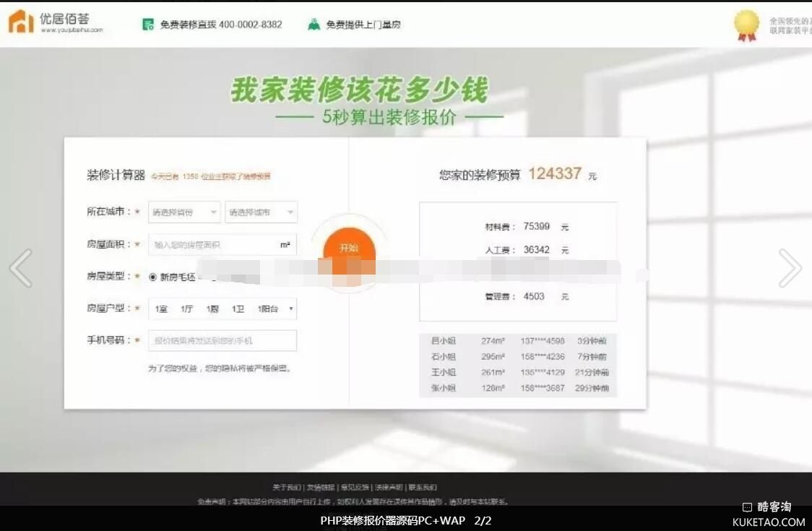812x531 pixels.
Task: Click the 张小姐 row name
Action: click(444, 387)
